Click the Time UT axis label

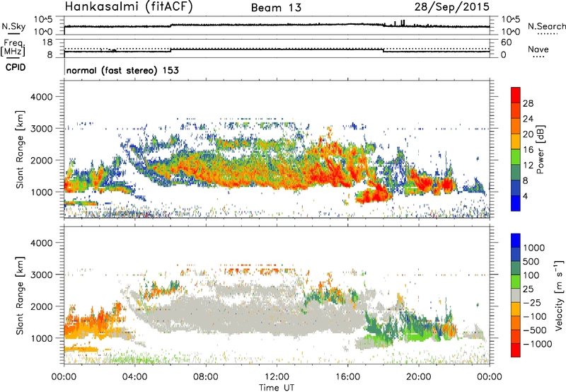tap(277, 388)
